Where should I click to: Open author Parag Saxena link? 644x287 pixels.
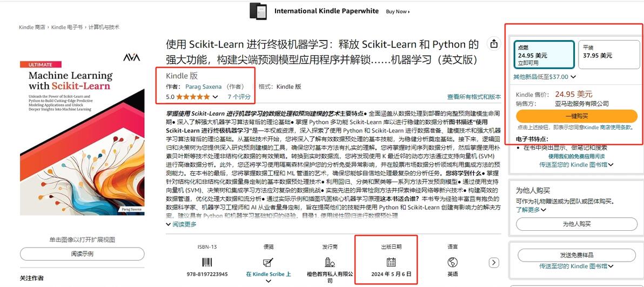(x=203, y=86)
